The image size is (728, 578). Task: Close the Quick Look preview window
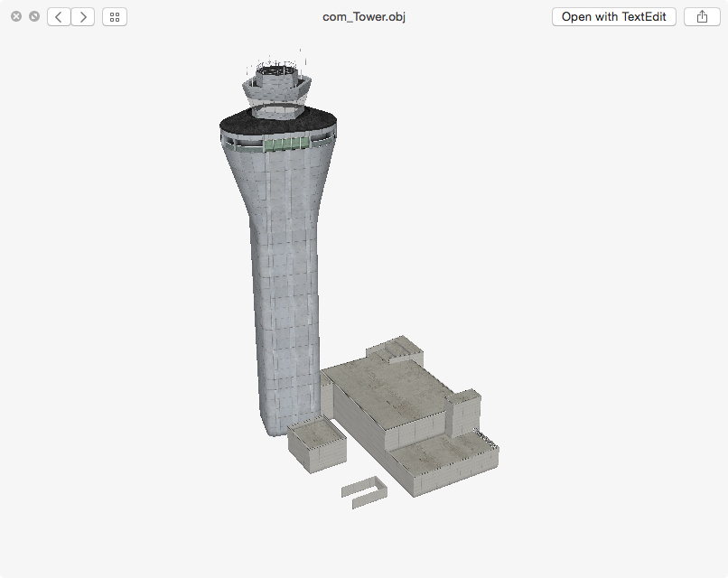tap(16, 17)
